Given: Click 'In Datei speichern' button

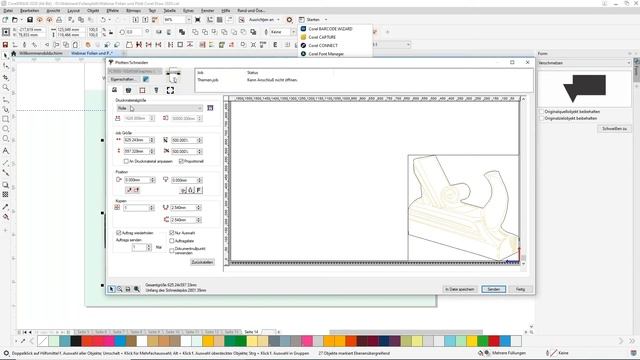Looking at the screenshot, I should [x=460, y=289].
